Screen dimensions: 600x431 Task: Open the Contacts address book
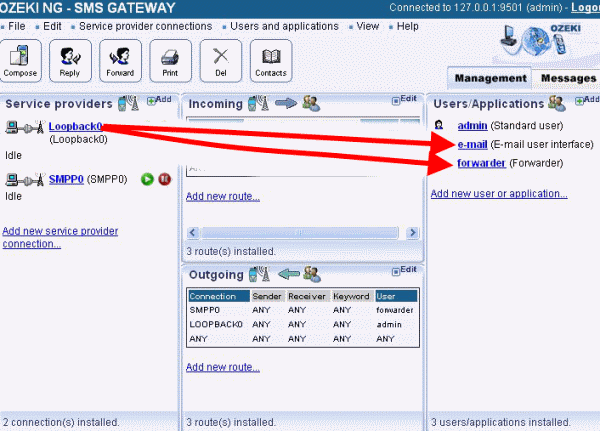(x=271, y=61)
